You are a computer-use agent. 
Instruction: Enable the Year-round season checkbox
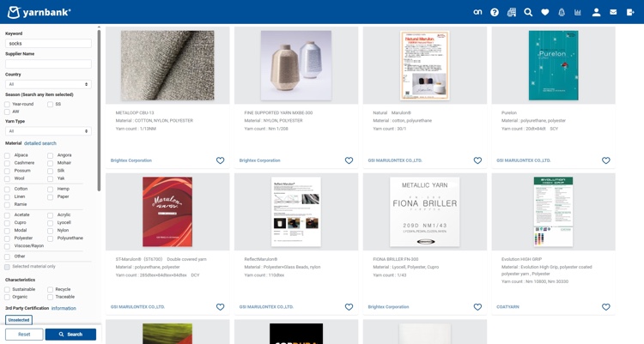click(x=8, y=104)
